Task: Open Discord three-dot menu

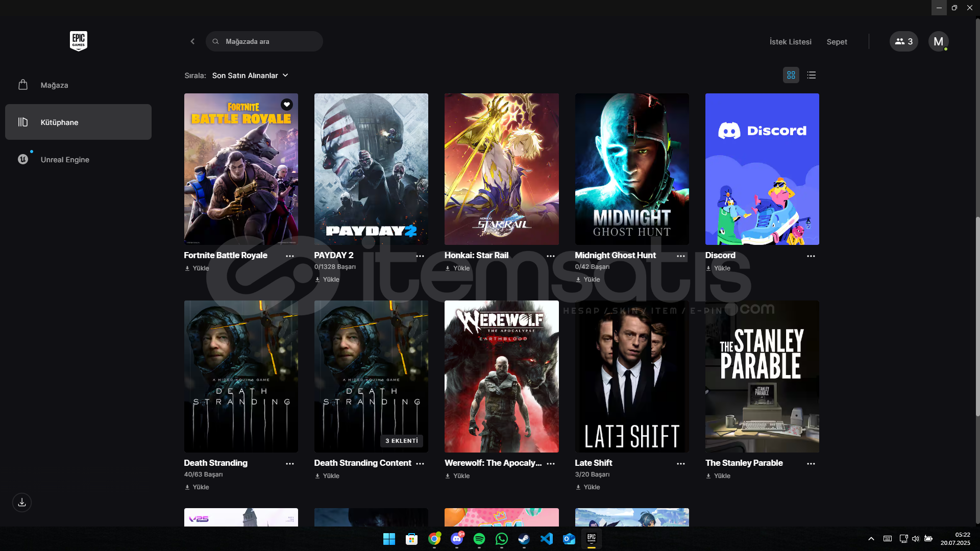Action: (x=811, y=256)
